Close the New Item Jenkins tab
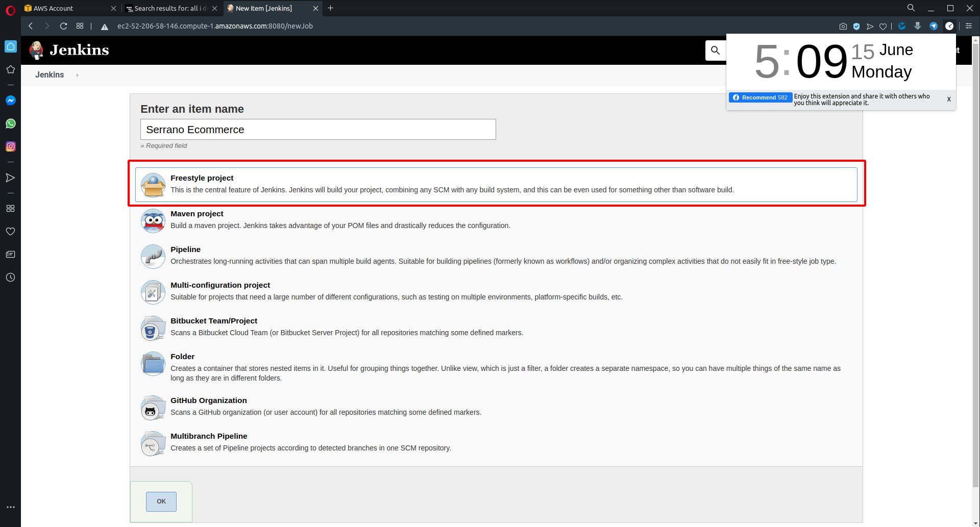The height and width of the screenshot is (527, 980). click(315, 8)
